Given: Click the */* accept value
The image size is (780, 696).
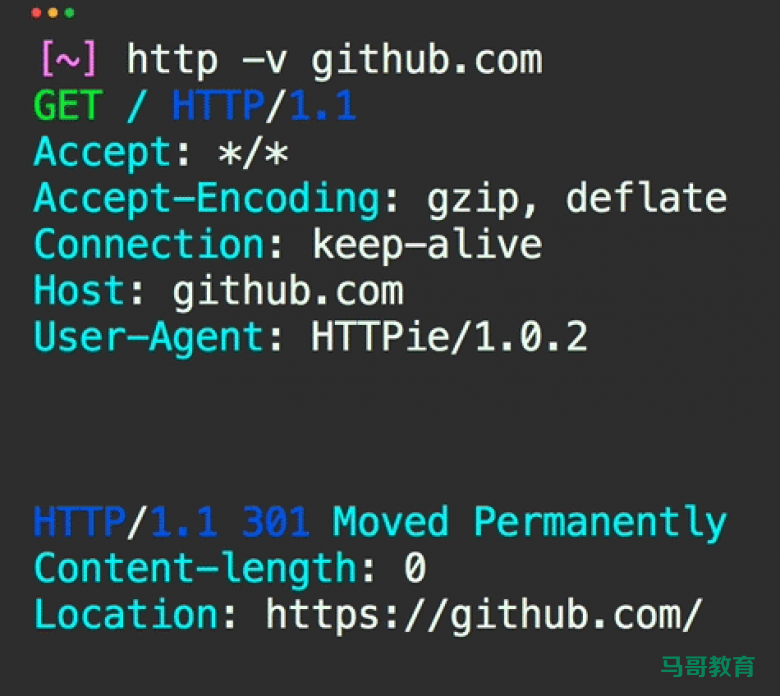Looking at the screenshot, I should point(253,153).
